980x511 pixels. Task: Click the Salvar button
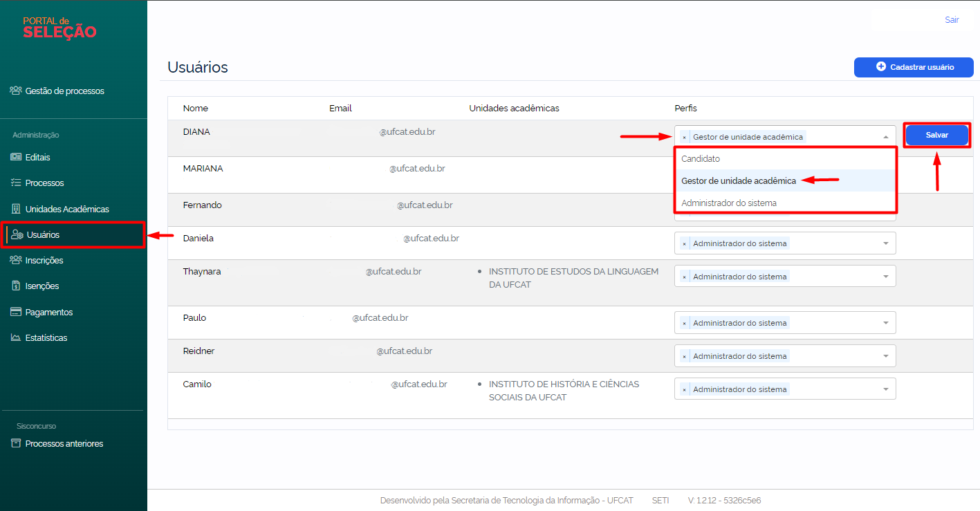click(x=937, y=136)
